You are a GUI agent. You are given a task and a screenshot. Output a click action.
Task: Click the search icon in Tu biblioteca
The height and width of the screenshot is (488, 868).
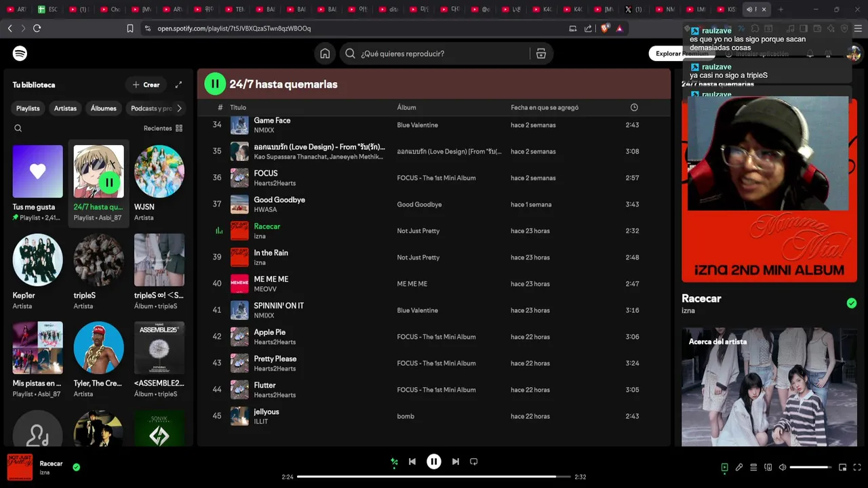(x=18, y=128)
